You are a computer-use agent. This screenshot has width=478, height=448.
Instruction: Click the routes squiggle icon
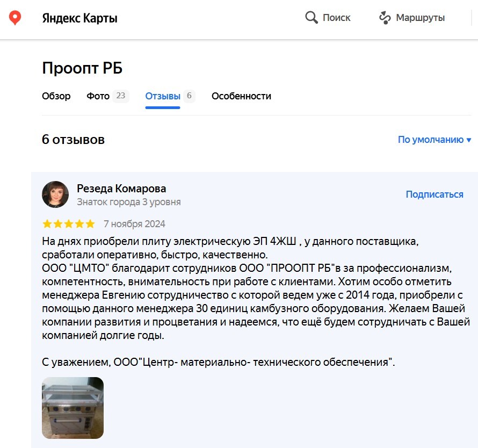(385, 17)
